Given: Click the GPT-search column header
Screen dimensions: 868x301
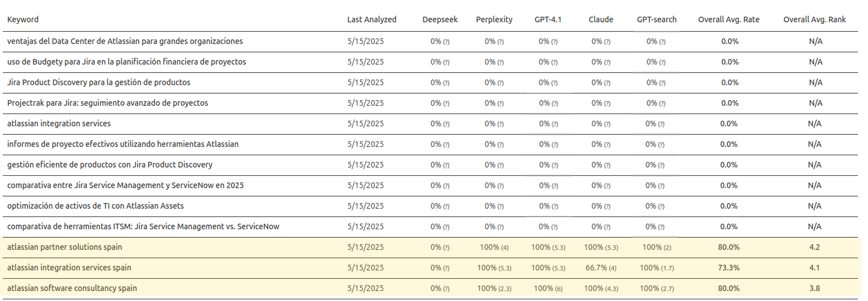Looking at the screenshot, I should point(657,19).
